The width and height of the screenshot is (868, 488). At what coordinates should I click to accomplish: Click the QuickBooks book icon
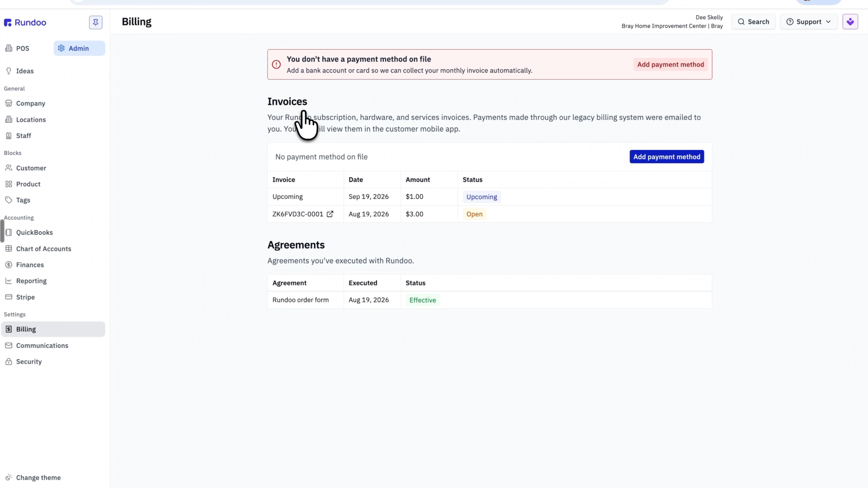coord(9,233)
